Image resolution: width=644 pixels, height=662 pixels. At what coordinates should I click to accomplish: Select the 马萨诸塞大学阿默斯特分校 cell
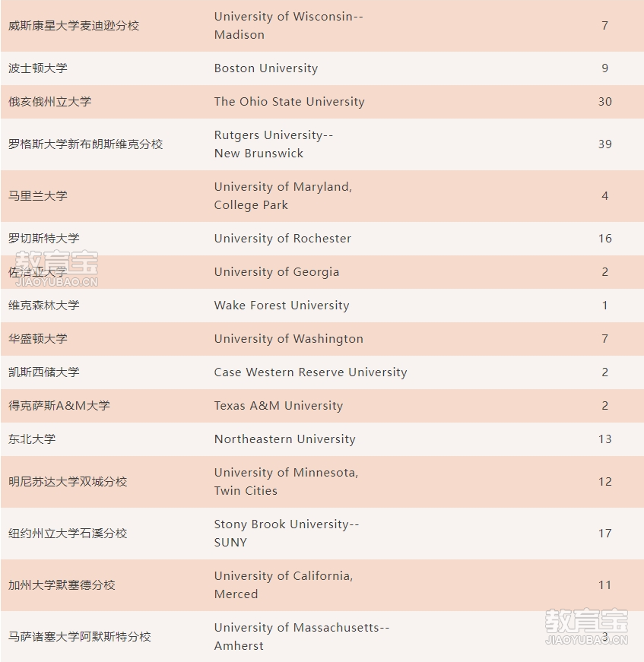[x=79, y=637]
